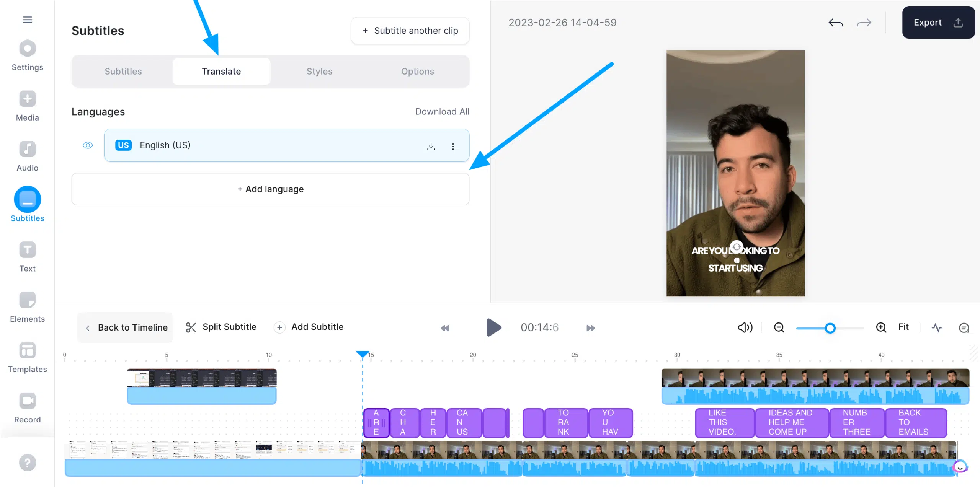Switch to the Styles tab
980x487 pixels.
click(319, 71)
